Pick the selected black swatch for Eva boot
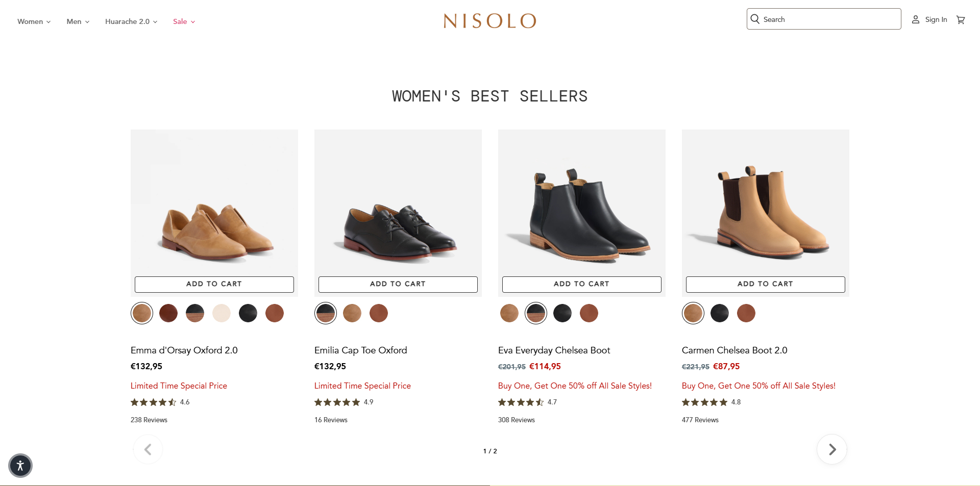This screenshot has height=486, width=980. pos(535,313)
